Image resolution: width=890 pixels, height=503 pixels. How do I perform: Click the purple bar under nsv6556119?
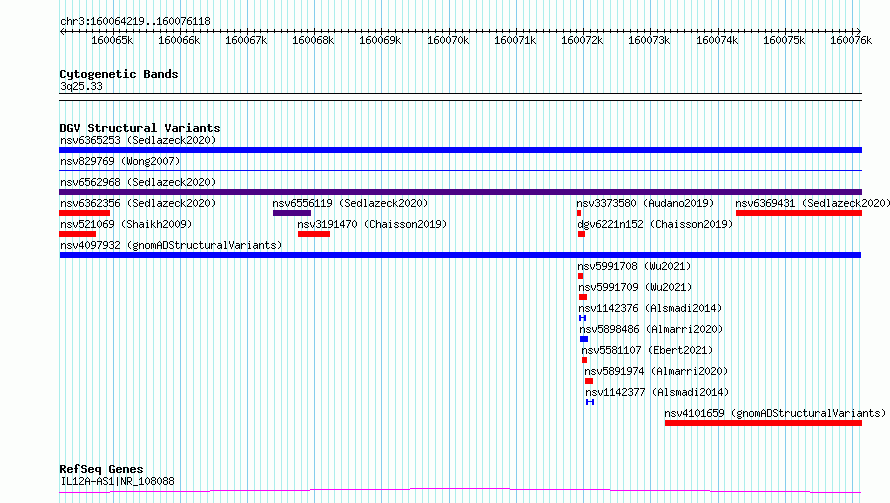tap(292, 213)
